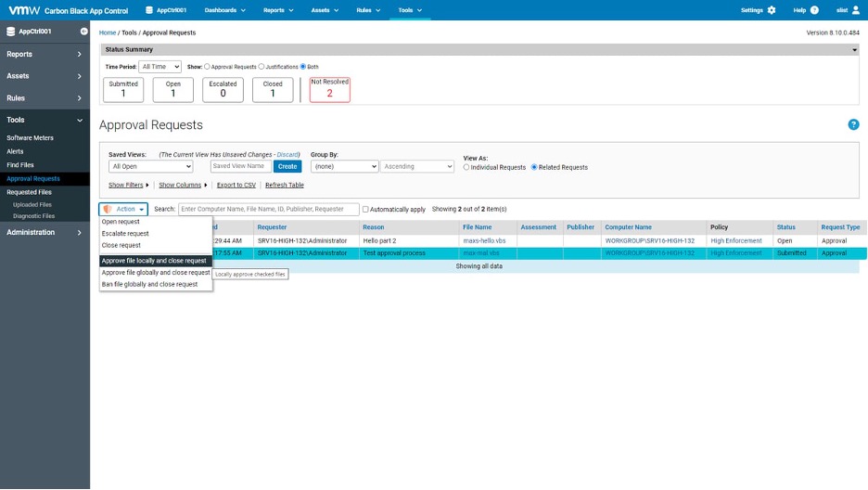
Task: Expand Rules in the sidebar
Action: pos(45,98)
